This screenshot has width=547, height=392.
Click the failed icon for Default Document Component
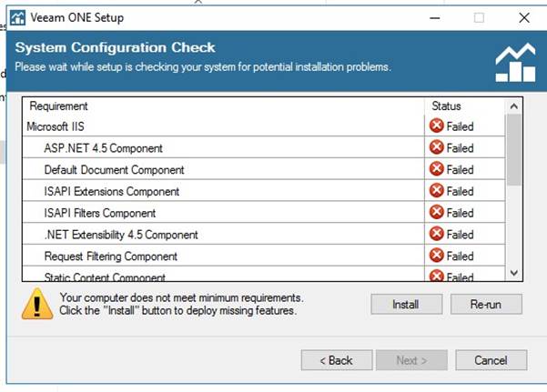point(436,169)
